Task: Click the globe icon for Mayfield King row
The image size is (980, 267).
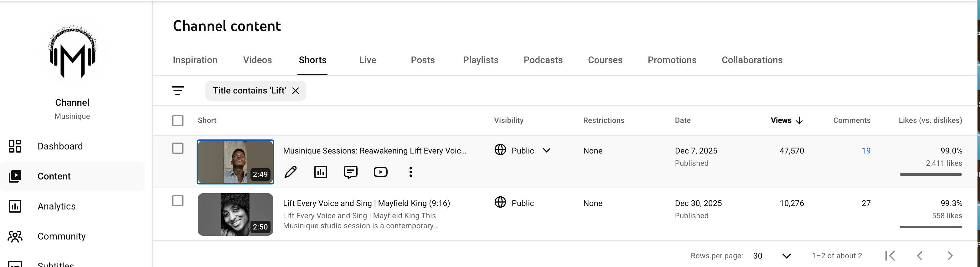Action: click(x=500, y=202)
